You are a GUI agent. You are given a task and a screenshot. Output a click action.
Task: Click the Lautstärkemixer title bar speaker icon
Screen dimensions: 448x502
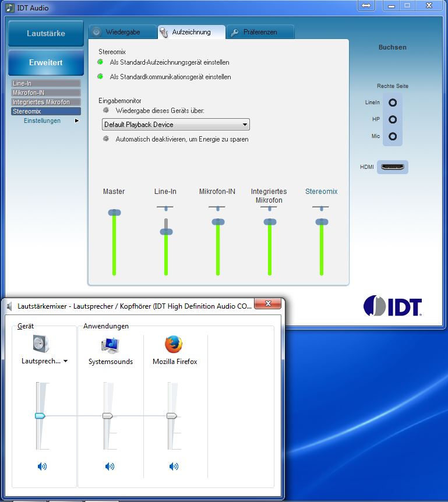9,306
